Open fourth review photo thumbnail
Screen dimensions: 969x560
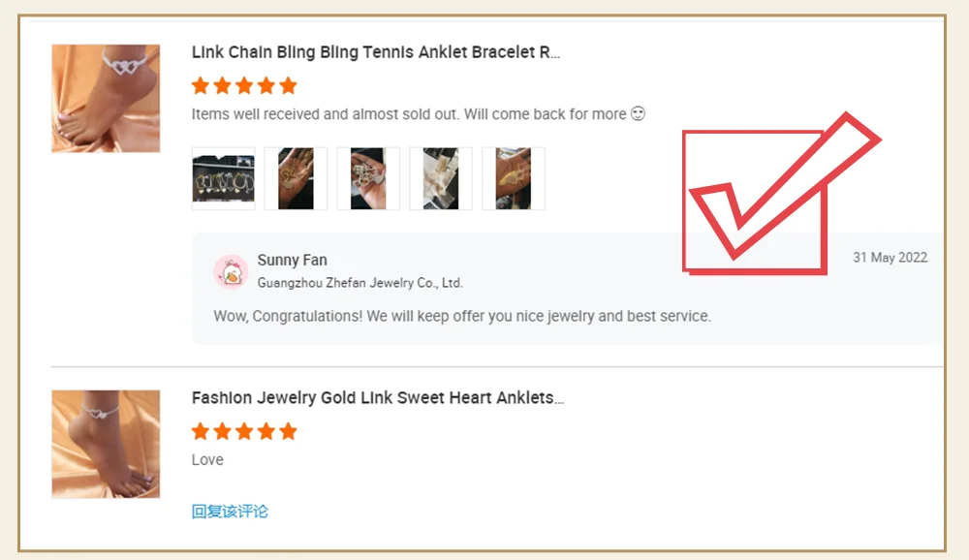pos(441,178)
